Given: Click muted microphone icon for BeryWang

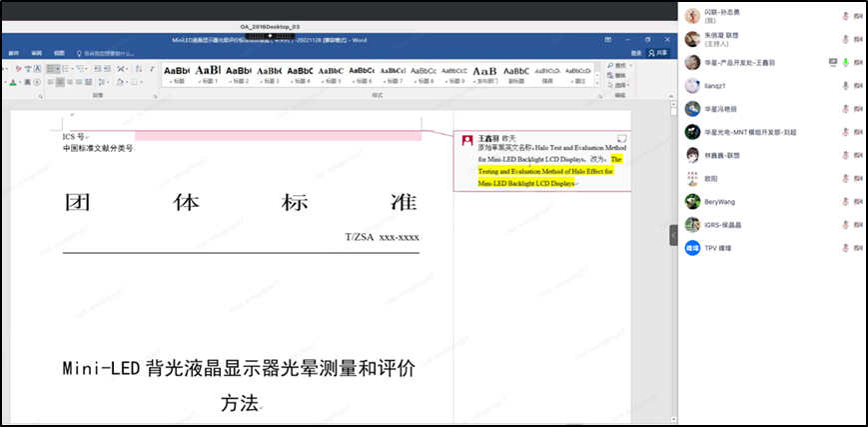Looking at the screenshot, I should [x=845, y=202].
